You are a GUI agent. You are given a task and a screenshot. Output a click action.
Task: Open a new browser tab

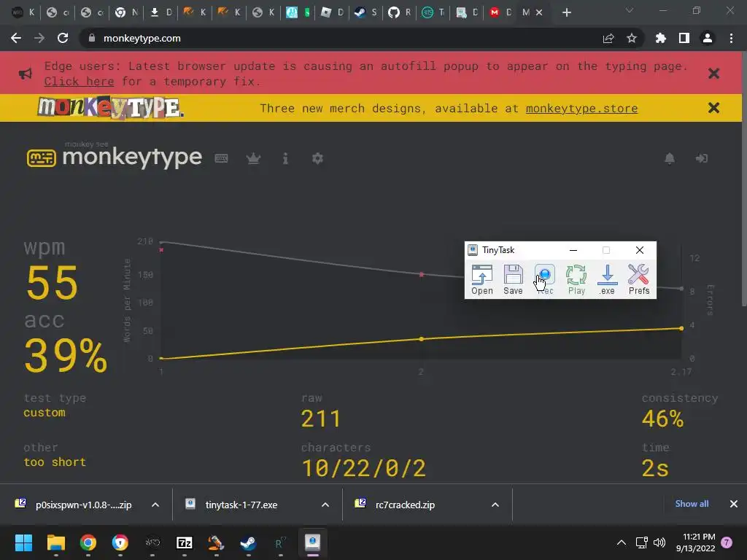click(566, 13)
